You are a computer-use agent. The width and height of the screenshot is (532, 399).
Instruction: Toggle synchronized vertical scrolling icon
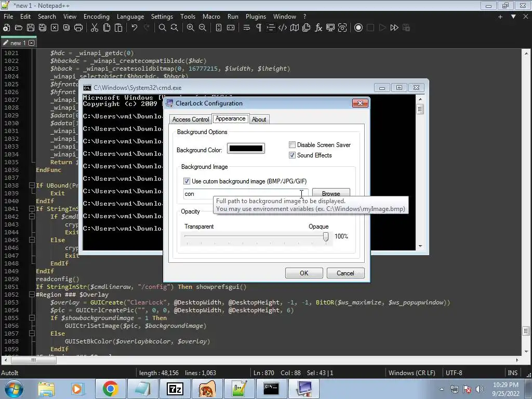219,28
